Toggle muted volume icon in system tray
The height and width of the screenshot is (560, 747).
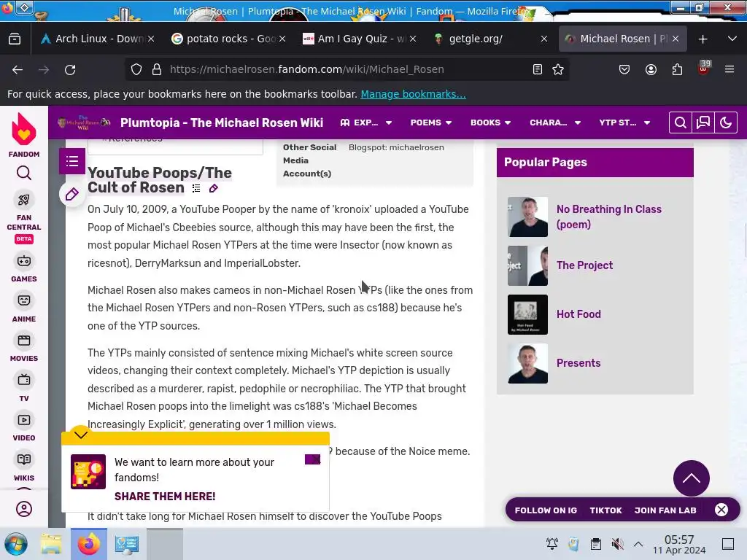click(x=617, y=544)
